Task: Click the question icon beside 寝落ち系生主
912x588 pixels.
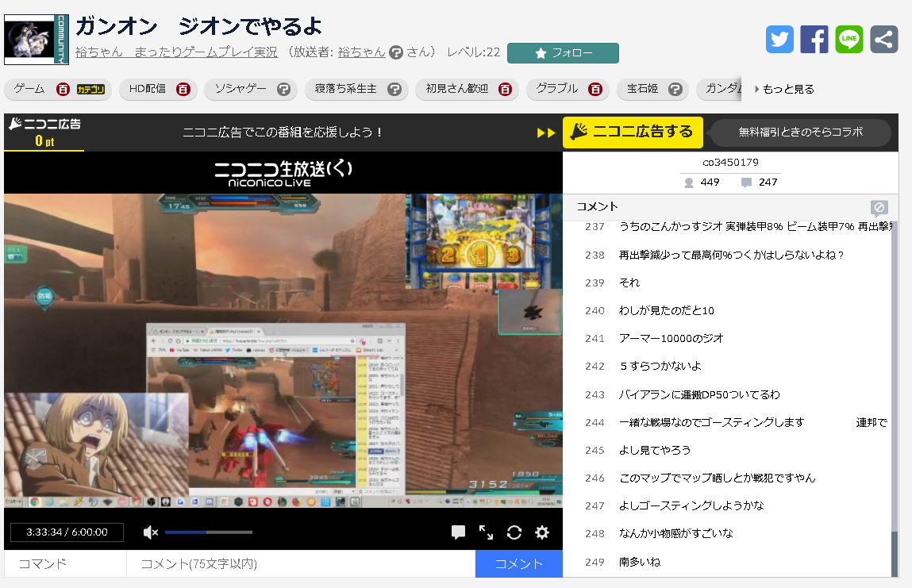Action: (394, 89)
